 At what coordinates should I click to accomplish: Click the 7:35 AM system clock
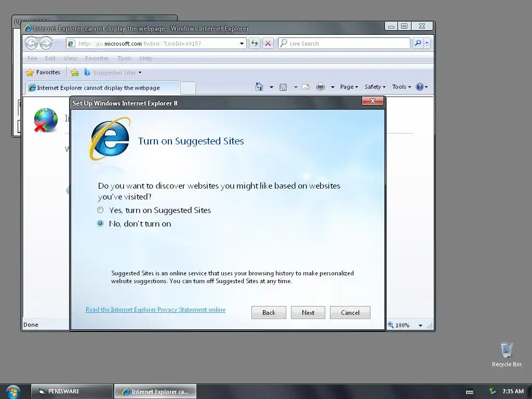pyautogui.click(x=513, y=391)
